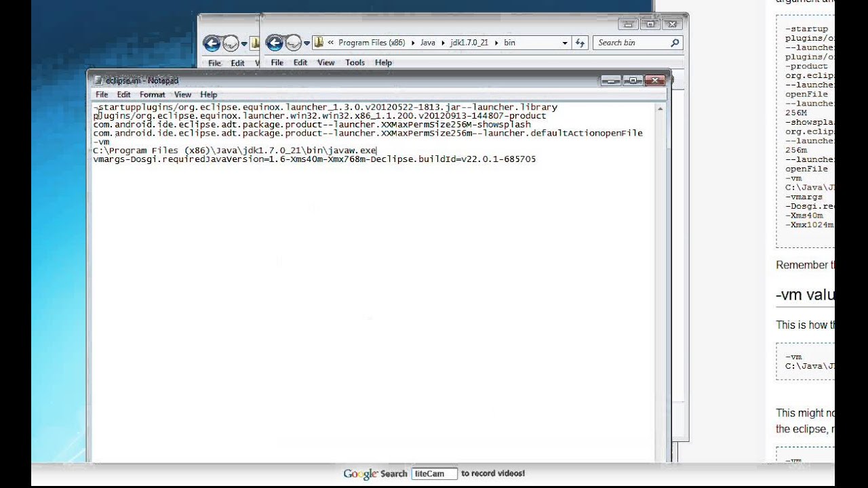Focus the liteCam search input box
The image size is (868, 488).
coord(435,474)
